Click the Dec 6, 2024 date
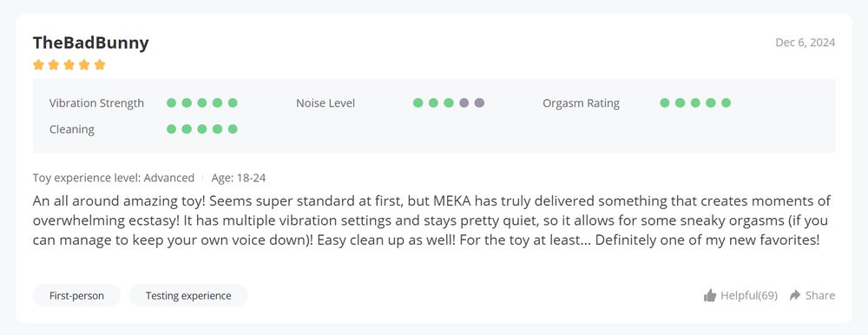Screen dimensions: 868x335 tap(805, 43)
